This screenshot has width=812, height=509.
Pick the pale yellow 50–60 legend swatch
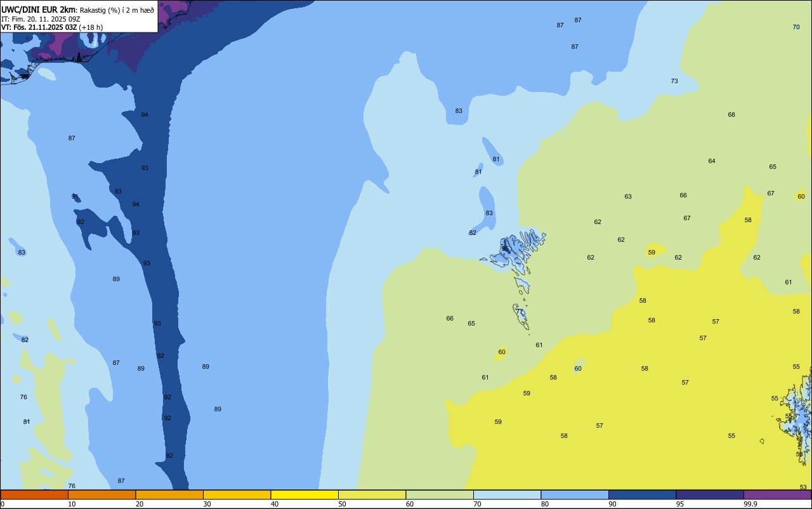(x=372, y=494)
